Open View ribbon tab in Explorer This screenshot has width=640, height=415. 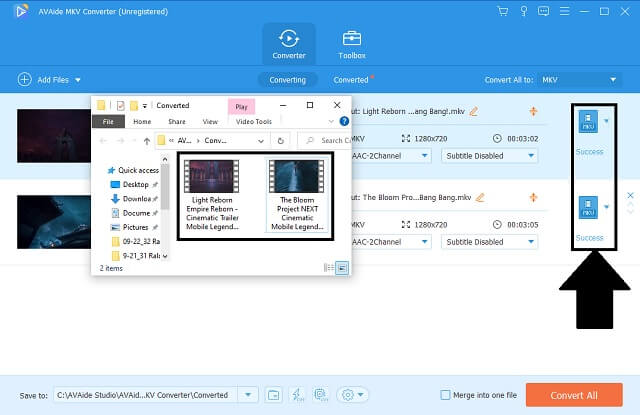[210, 122]
